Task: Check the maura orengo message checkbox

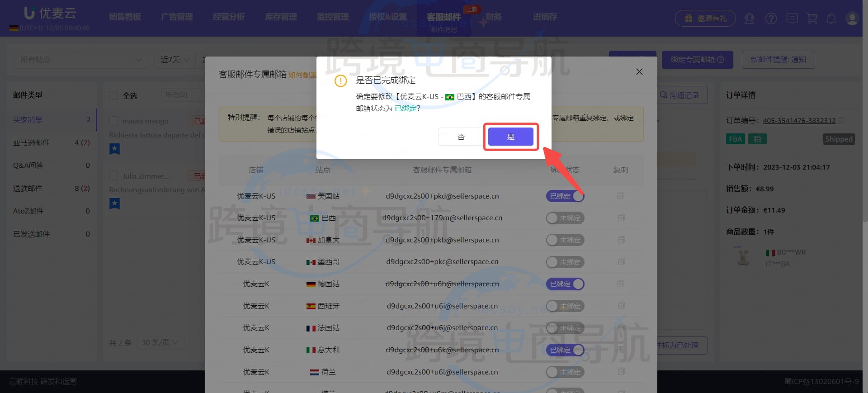Action: [x=113, y=121]
